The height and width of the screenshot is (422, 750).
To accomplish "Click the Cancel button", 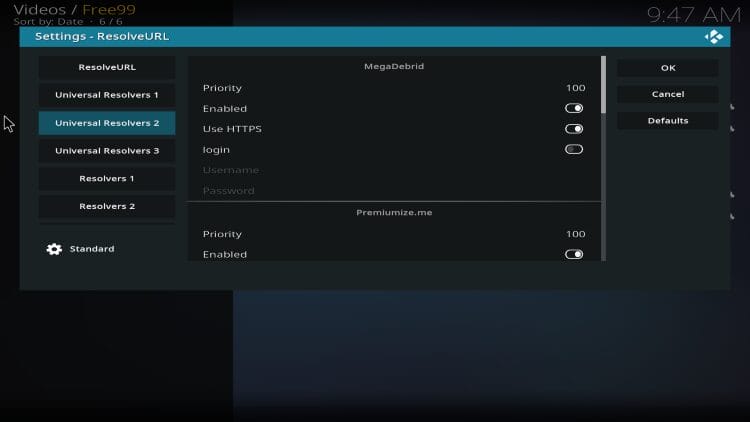I will pyautogui.click(x=668, y=94).
